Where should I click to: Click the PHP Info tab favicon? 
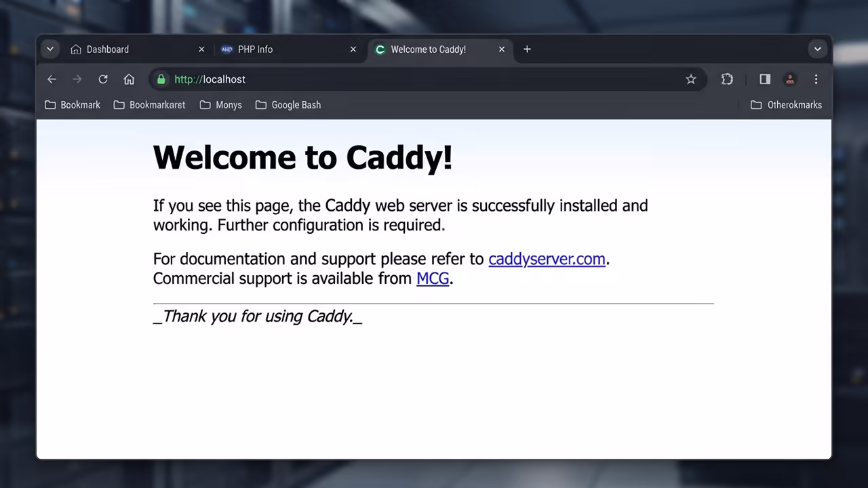(x=227, y=49)
